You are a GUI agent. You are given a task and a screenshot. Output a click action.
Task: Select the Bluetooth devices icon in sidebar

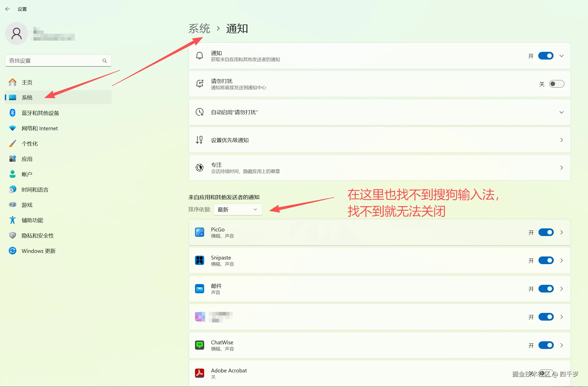tap(12, 113)
